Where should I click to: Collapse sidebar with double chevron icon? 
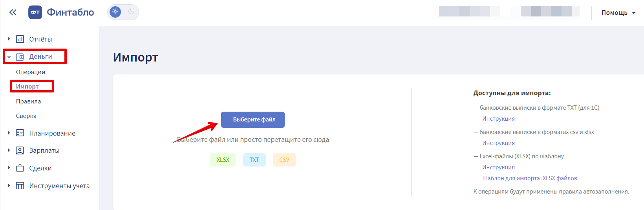point(13,13)
